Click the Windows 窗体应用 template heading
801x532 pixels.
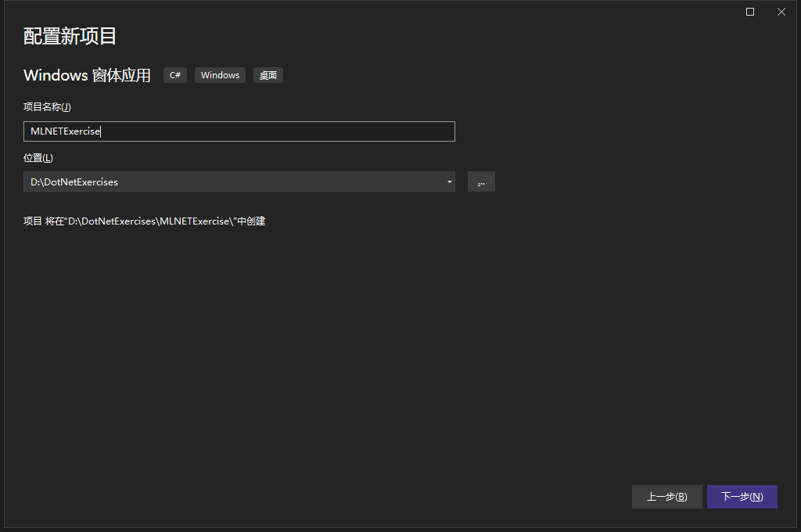pyautogui.click(x=86, y=75)
